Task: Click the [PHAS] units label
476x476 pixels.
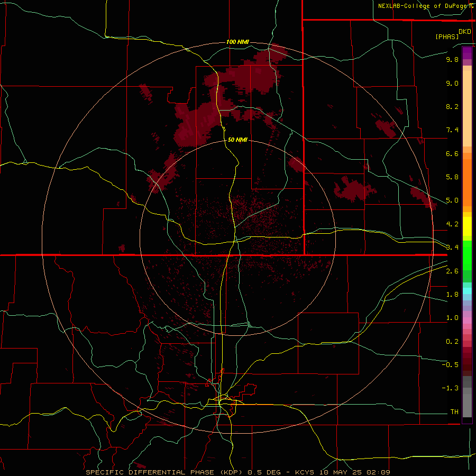Action: pyautogui.click(x=447, y=37)
